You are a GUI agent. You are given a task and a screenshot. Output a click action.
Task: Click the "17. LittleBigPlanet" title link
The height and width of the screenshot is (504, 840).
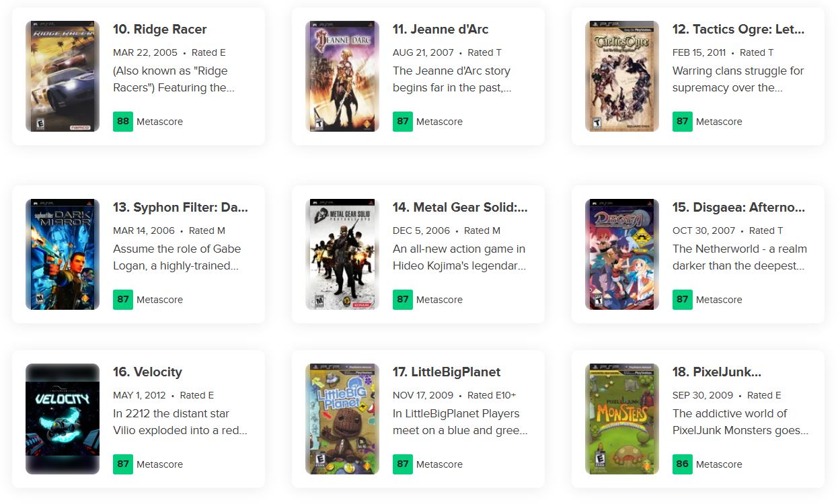pos(447,372)
